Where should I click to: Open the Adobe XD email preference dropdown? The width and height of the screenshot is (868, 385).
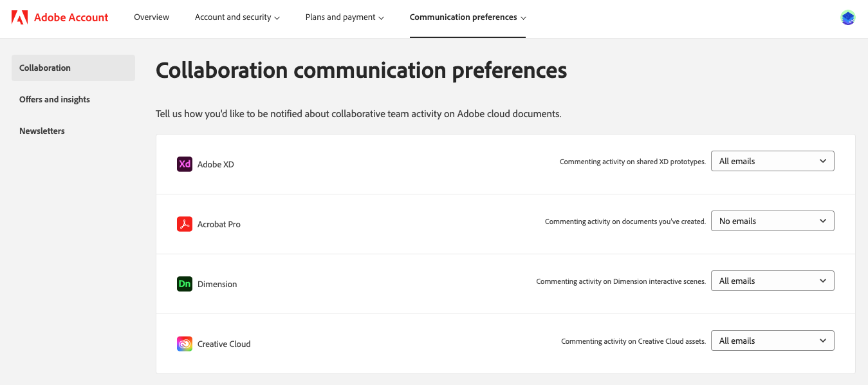coord(772,161)
